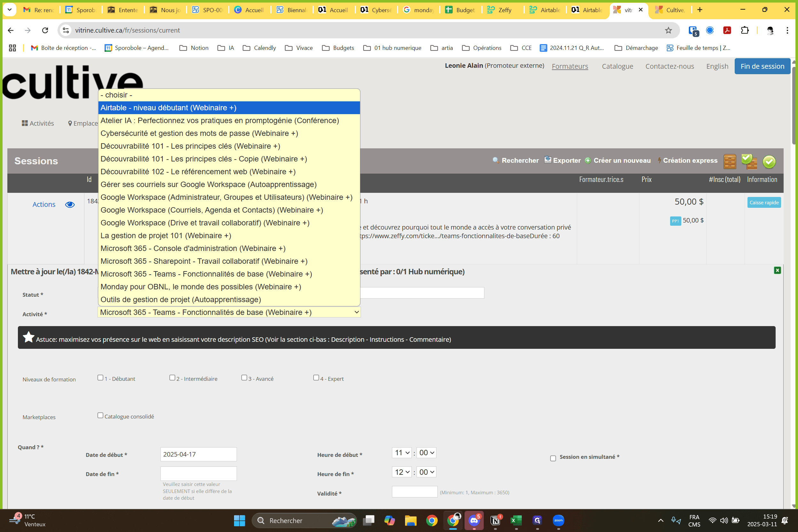Pick Cybersécurité et gestion des mots de passe
The height and width of the screenshot is (532, 798).
229,133
